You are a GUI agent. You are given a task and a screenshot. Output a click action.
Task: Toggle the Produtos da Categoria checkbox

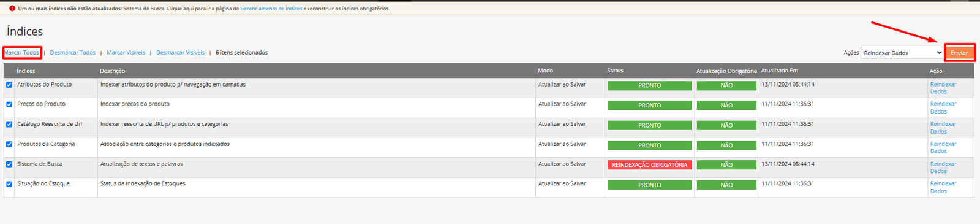pyautogui.click(x=9, y=145)
